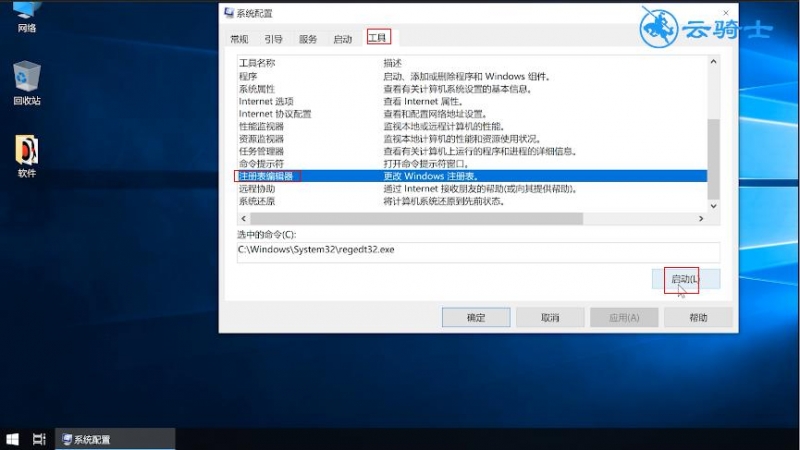Open the Windows Start menu

[12, 439]
